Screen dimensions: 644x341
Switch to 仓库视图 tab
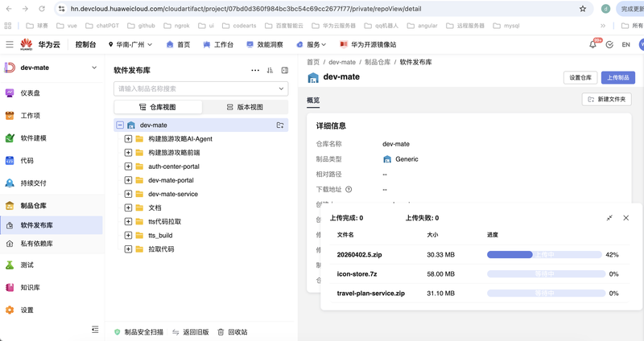click(158, 107)
